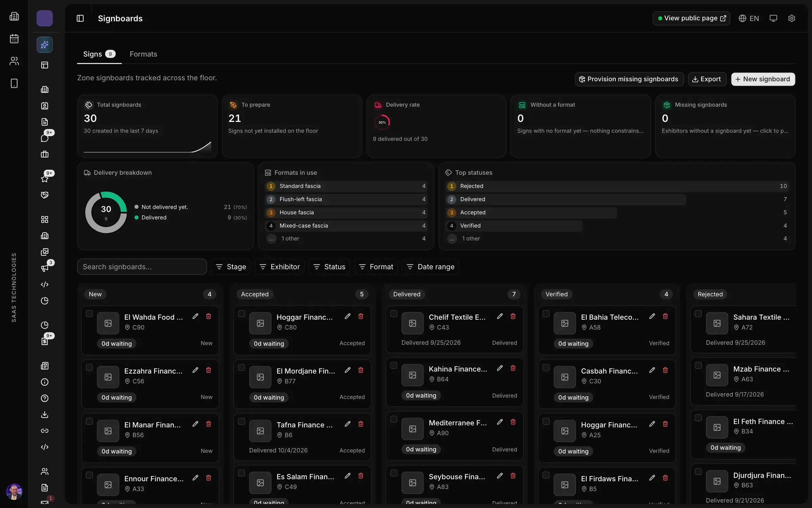Click the Provision missing signboards button
812x508 pixels.
click(629, 79)
